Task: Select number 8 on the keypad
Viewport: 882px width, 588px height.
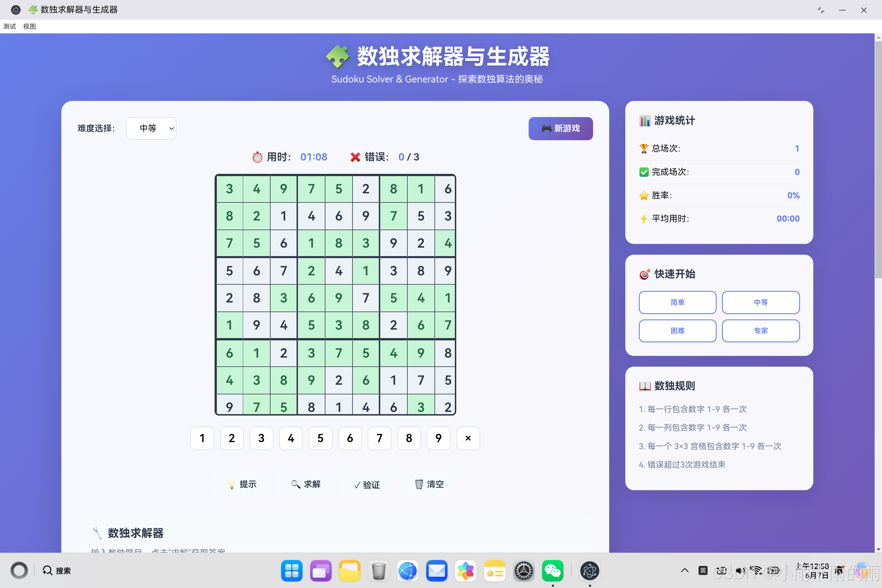Action: (x=409, y=438)
